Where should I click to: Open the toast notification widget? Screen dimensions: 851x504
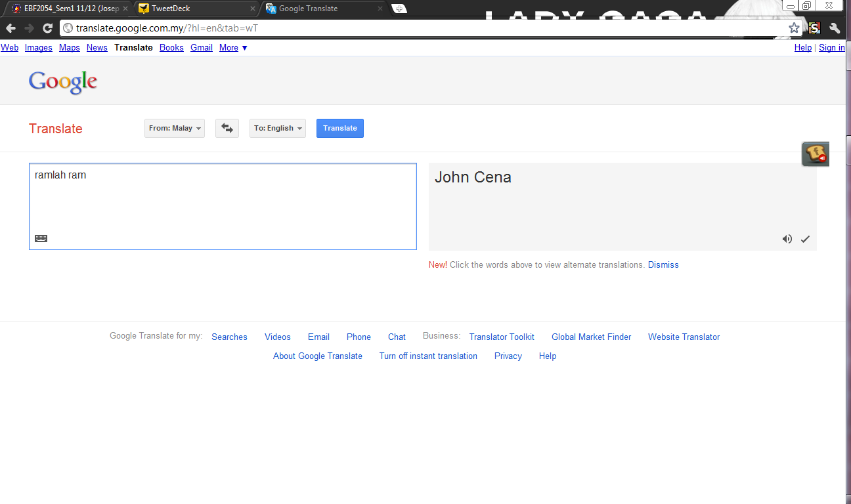(816, 154)
